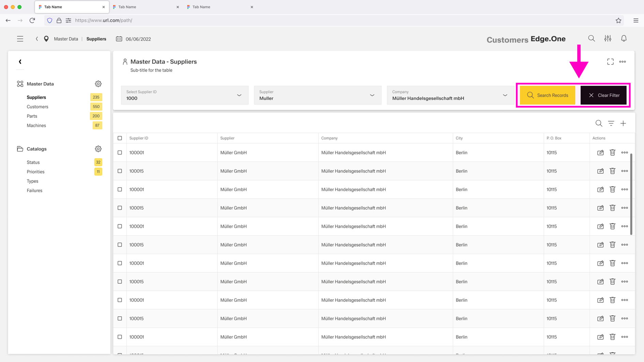Toggle the select-all checkbox in table header
Image resolution: width=644 pixels, height=362 pixels.
click(x=120, y=138)
